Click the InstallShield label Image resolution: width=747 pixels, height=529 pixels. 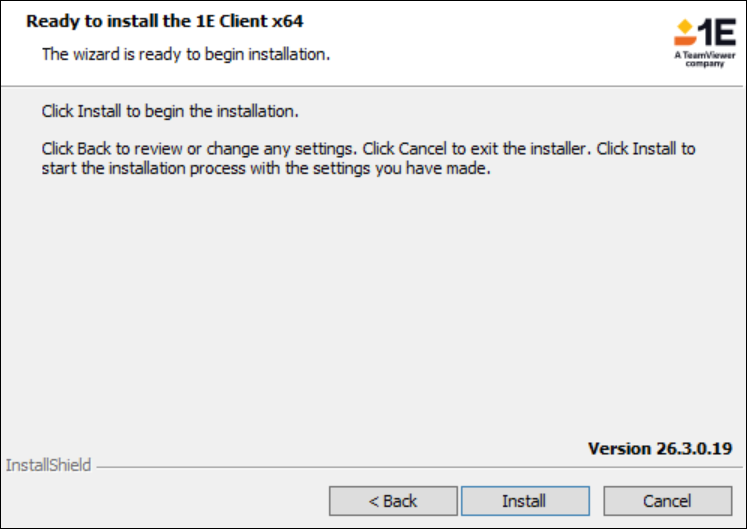49,465
